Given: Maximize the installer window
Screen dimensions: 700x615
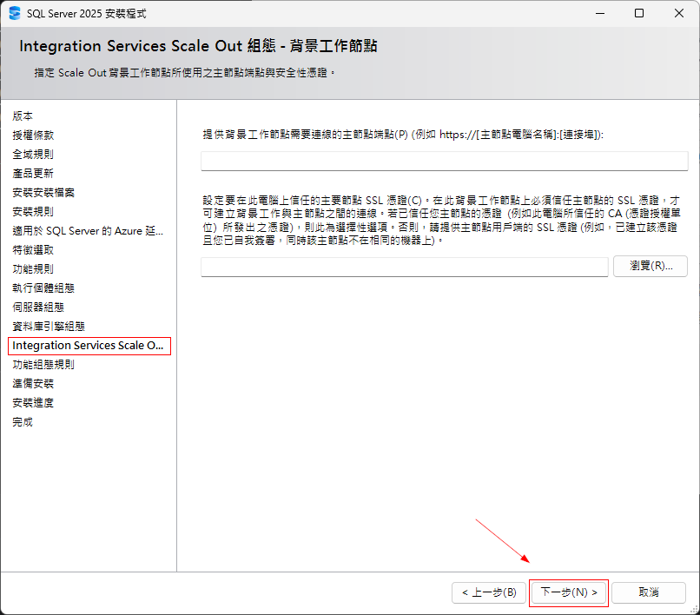Looking at the screenshot, I should tap(639, 13).
